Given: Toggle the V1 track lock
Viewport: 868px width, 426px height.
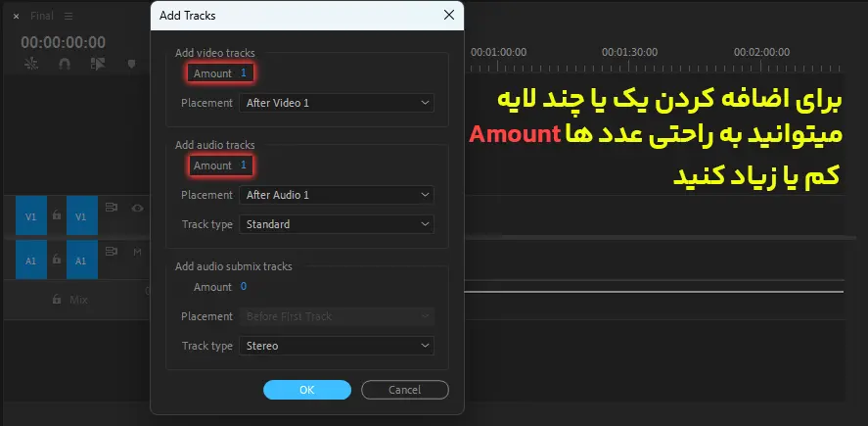Looking at the screenshot, I should point(57,214).
